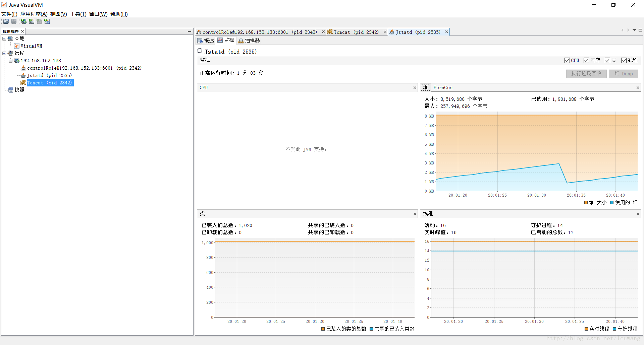The image size is (644, 345).
Task: Click the 快照 snapshots icon in tree
Action: point(10,90)
